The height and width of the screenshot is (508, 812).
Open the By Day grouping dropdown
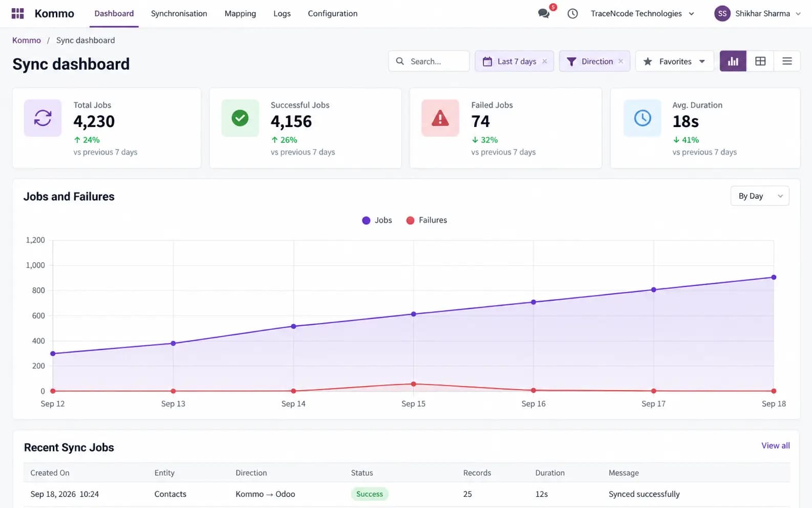coord(760,196)
